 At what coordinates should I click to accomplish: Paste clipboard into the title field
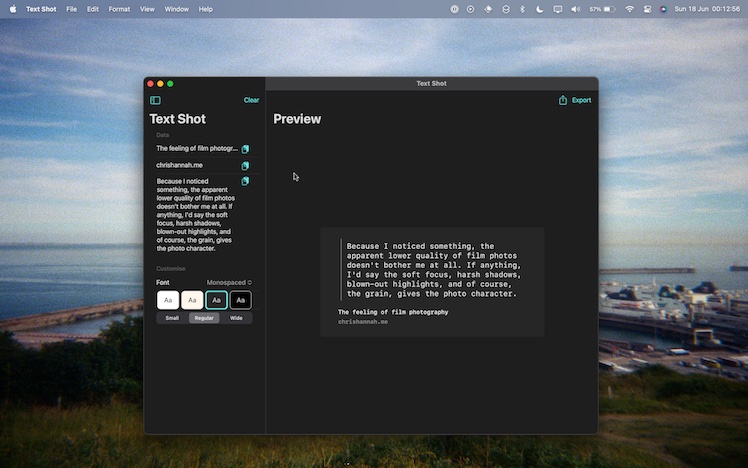point(245,149)
